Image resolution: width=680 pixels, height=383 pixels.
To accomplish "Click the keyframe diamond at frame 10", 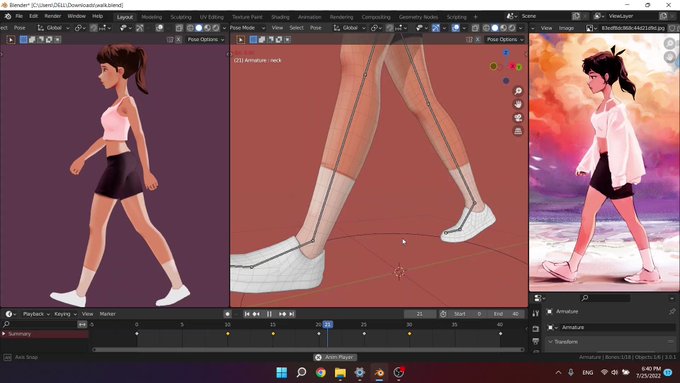I will pos(228,334).
